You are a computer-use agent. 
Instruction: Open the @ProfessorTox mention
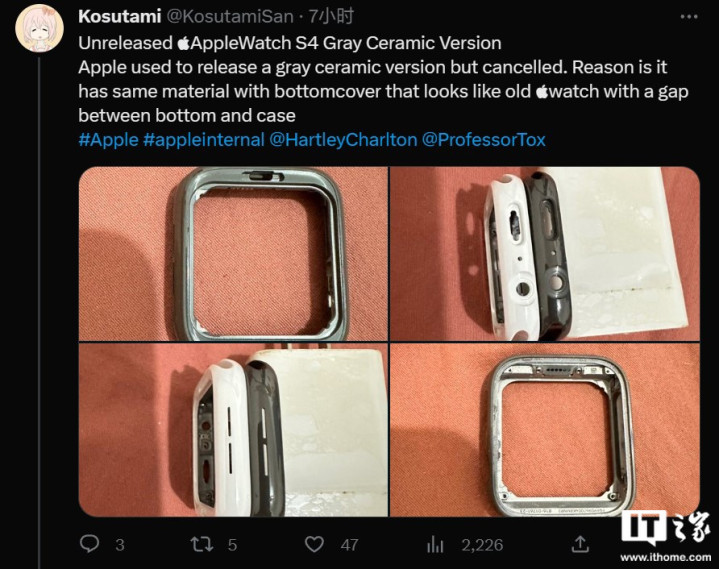483,139
